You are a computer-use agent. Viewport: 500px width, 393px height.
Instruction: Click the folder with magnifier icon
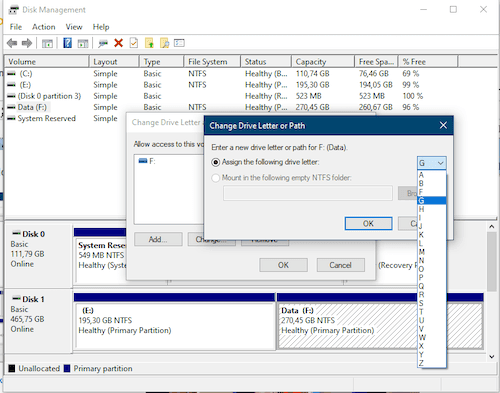pos(164,43)
